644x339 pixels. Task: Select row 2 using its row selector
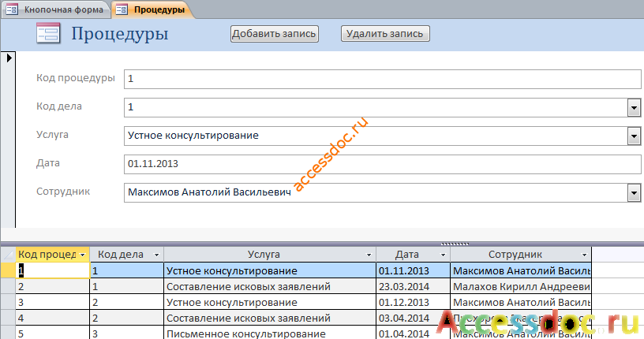pyautogui.click(x=8, y=286)
